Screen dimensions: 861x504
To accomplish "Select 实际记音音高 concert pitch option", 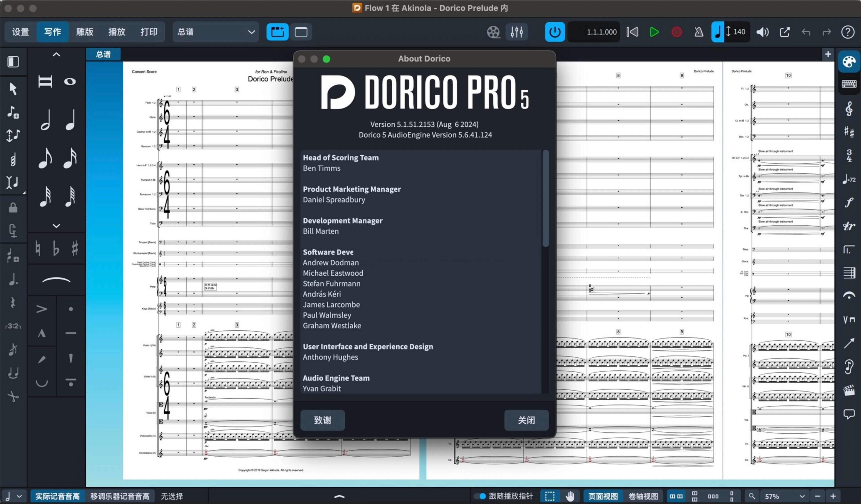I will point(57,496).
